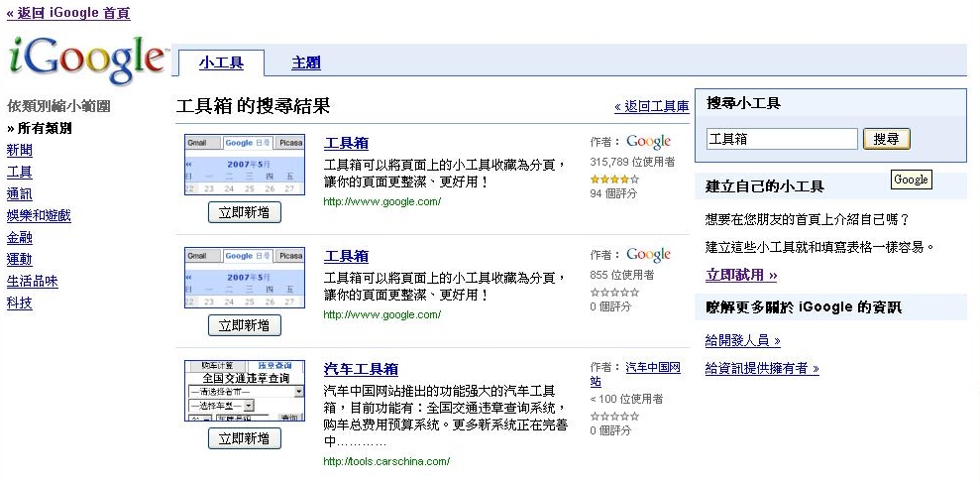Open the 工具箱 title with 315,789 users
Image resolution: width=980 pixels, height=484 pixels.
point(346,143)
